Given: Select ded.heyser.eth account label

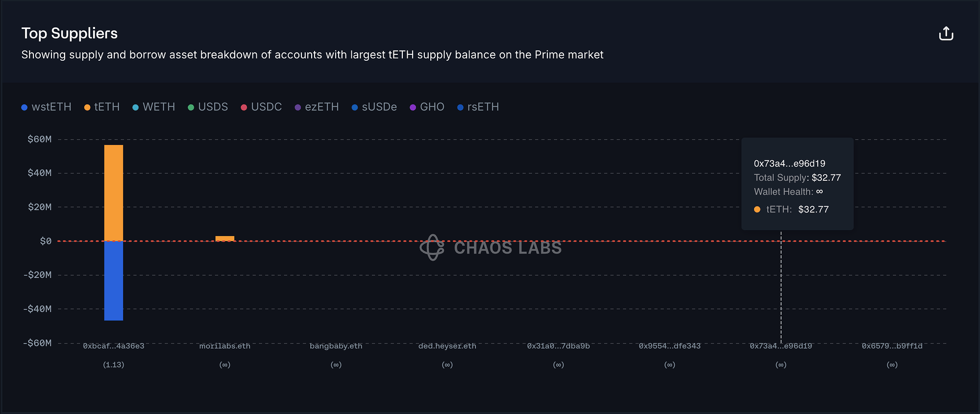Looking at the screenshot, I should point(447,346).
